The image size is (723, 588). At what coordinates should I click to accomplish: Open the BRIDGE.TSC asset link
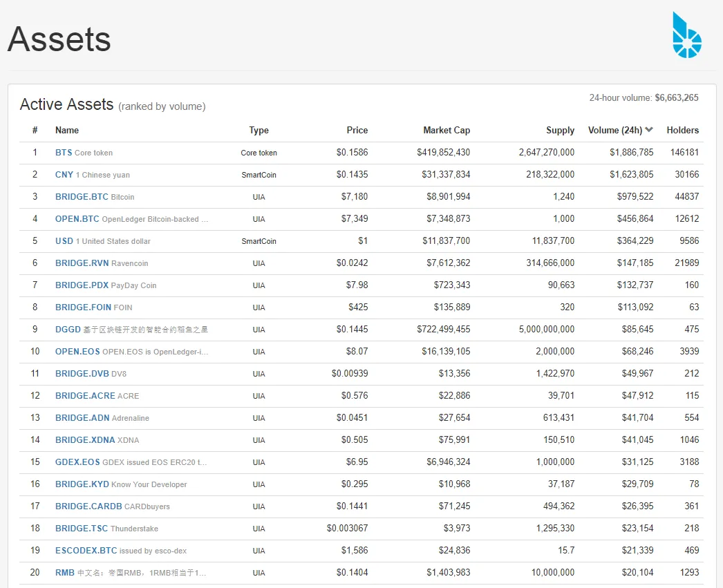tap(82, 529)
